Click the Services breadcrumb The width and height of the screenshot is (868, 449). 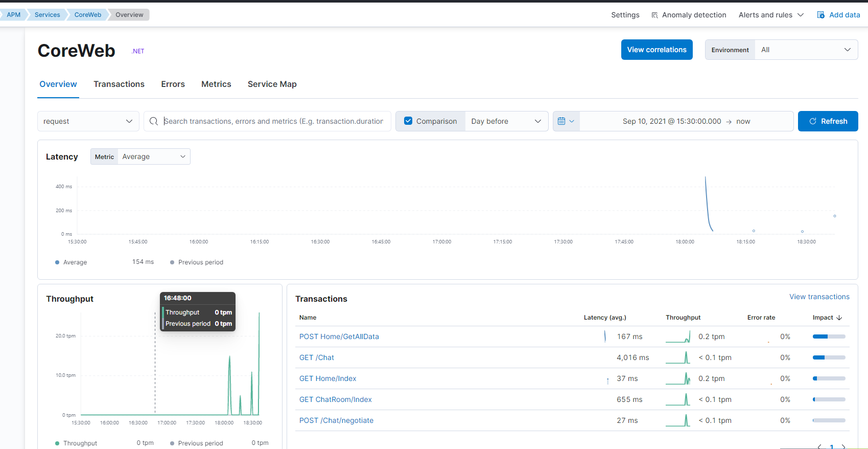[x=48, y=15]
